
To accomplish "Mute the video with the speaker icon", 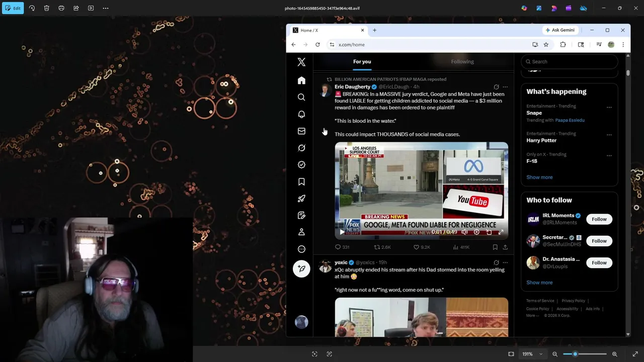I will [464, 232].
